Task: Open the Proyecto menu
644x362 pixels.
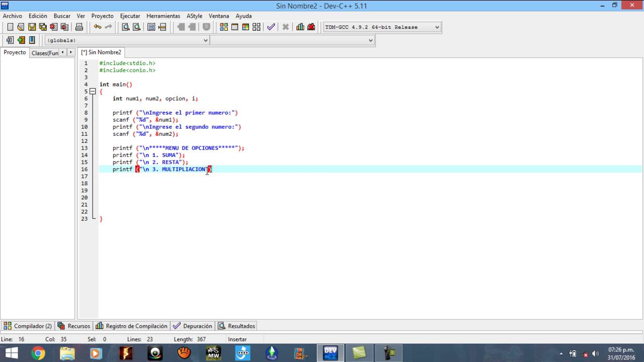Action: [x=103, y=16]
